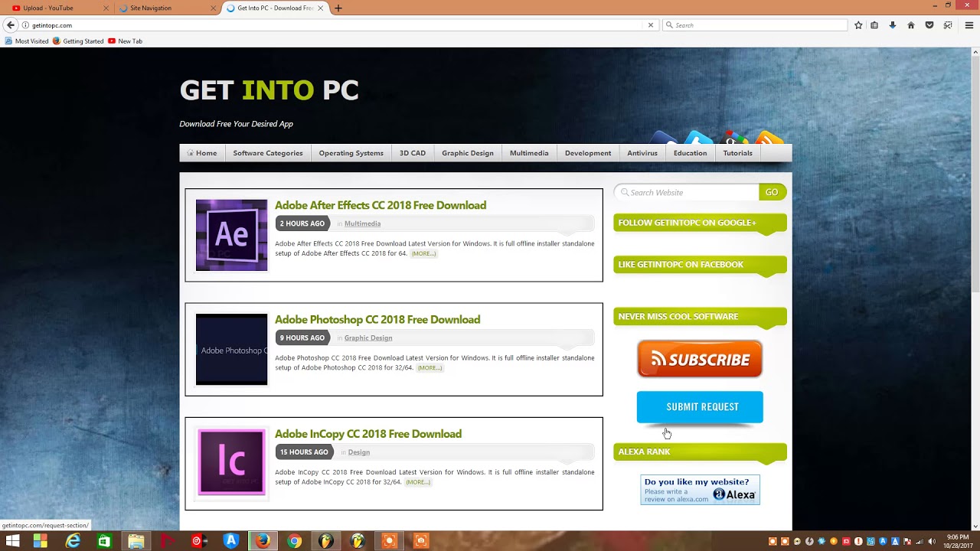Open Most Visited bookmarks folder

coord(27,41)
